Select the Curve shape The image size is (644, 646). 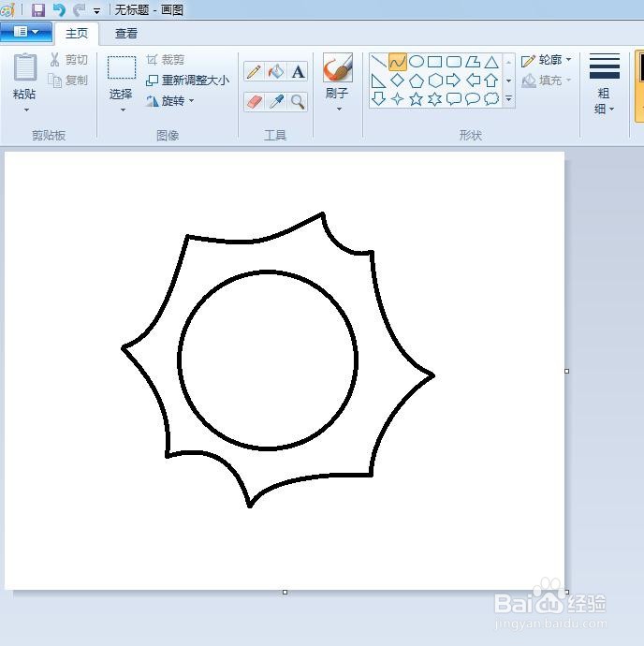pos(398,62)
